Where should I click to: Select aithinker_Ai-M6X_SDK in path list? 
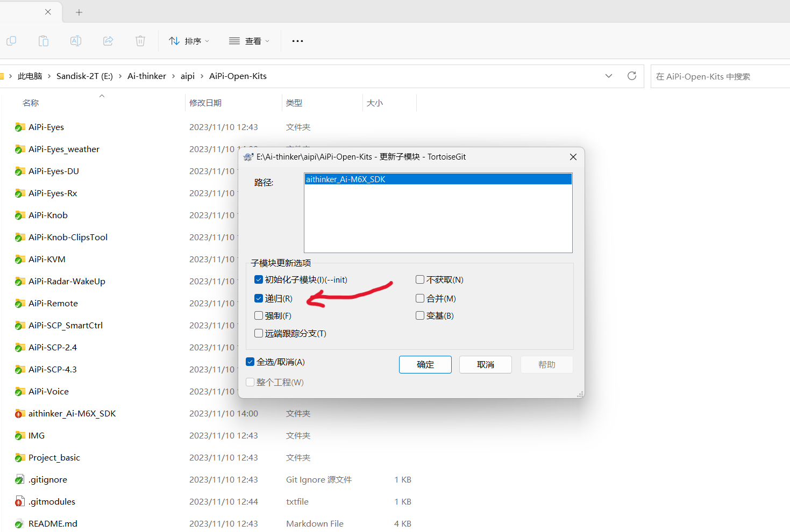[x=438, y=179]
